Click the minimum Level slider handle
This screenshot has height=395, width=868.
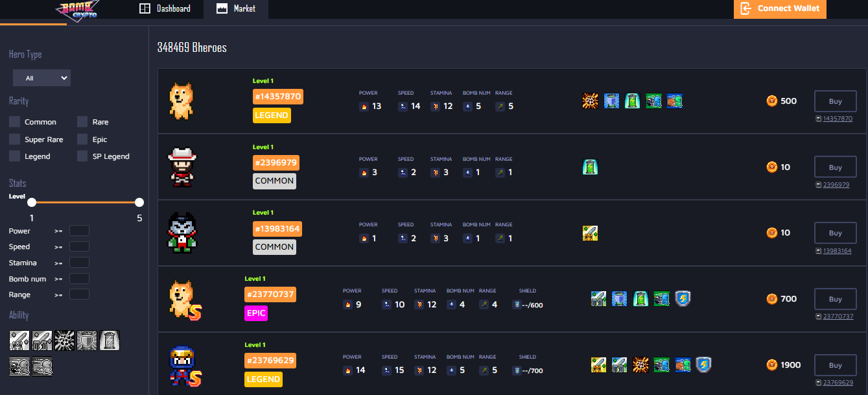pos(32,202)
